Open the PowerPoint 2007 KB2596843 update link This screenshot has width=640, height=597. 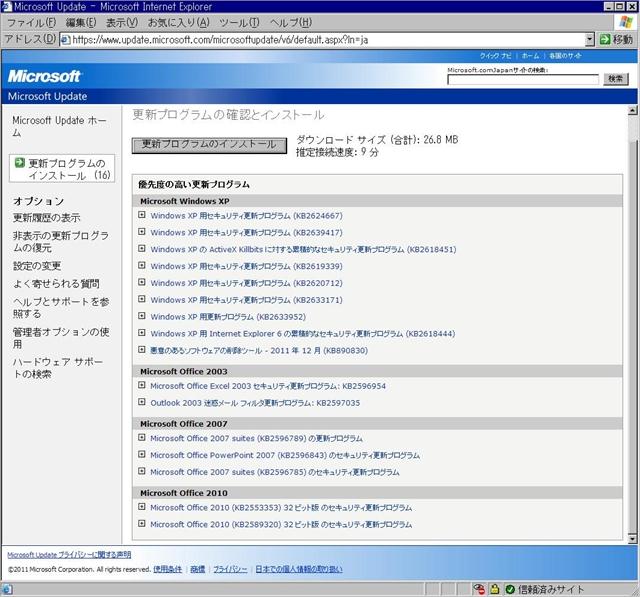[x=285, y=455]
